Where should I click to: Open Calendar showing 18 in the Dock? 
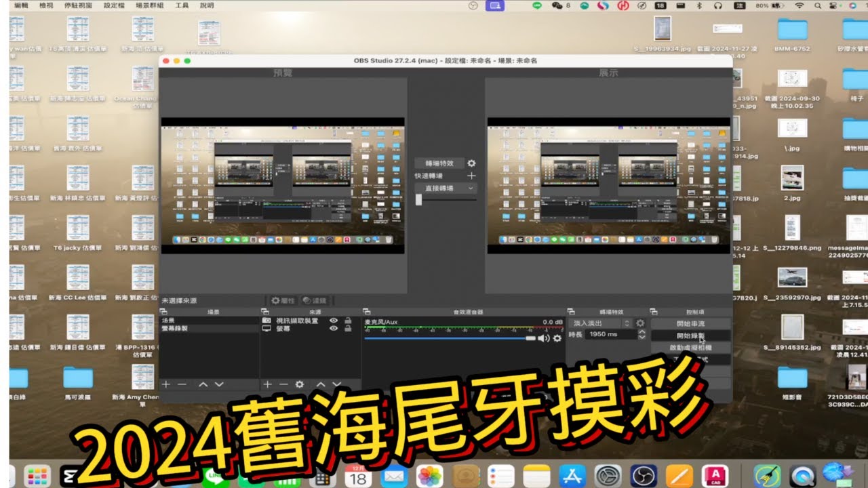pos(357,476)
